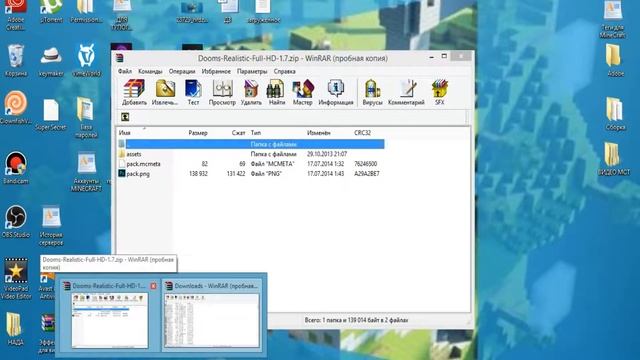Viewport: 640px width, 360px height.
Task: Click the SFX toolbar icon
Action: click(x=440, y=92)
